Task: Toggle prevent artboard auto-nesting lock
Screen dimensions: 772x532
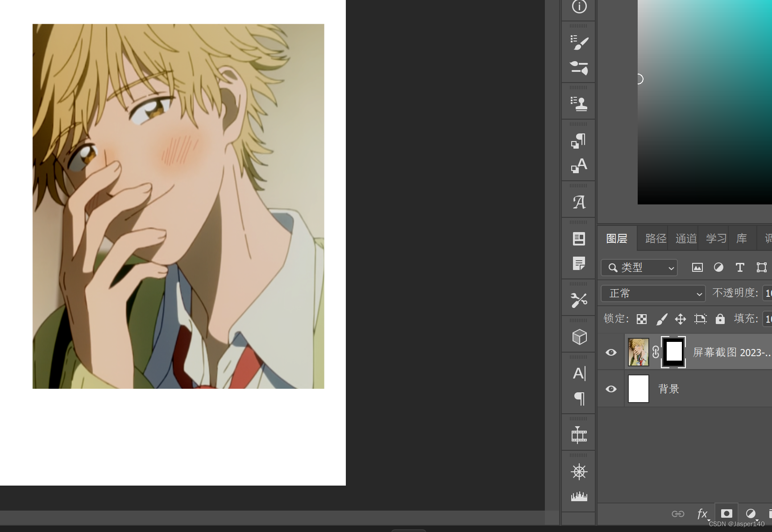Action: click(x=701, y=319)
